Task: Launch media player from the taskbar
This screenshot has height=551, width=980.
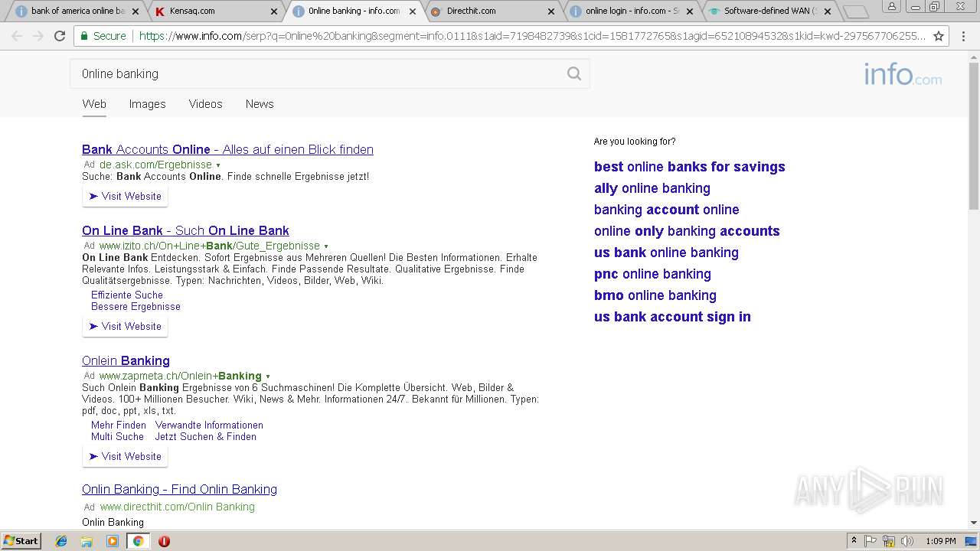Action: pyautogui.click(x=113, y=541)
